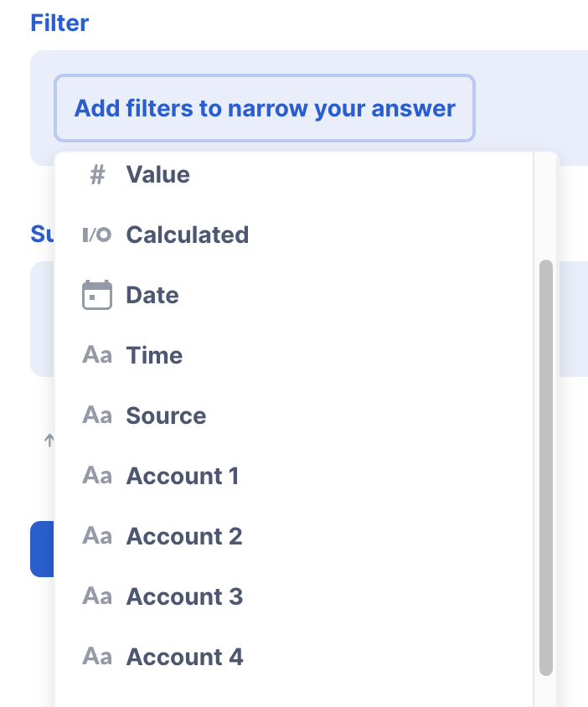588x707 pixels.
Task: Select the Value filter option
Action: click(x=294, y=175)
